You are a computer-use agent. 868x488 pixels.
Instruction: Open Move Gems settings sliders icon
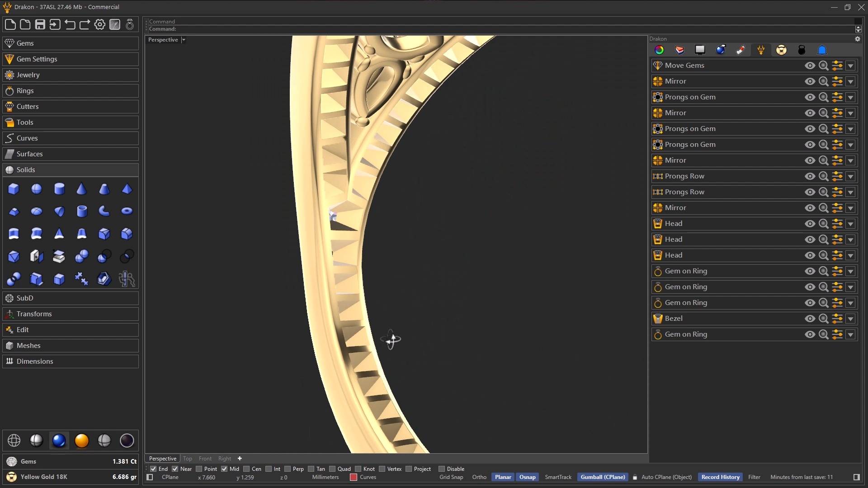pos(837,66)
